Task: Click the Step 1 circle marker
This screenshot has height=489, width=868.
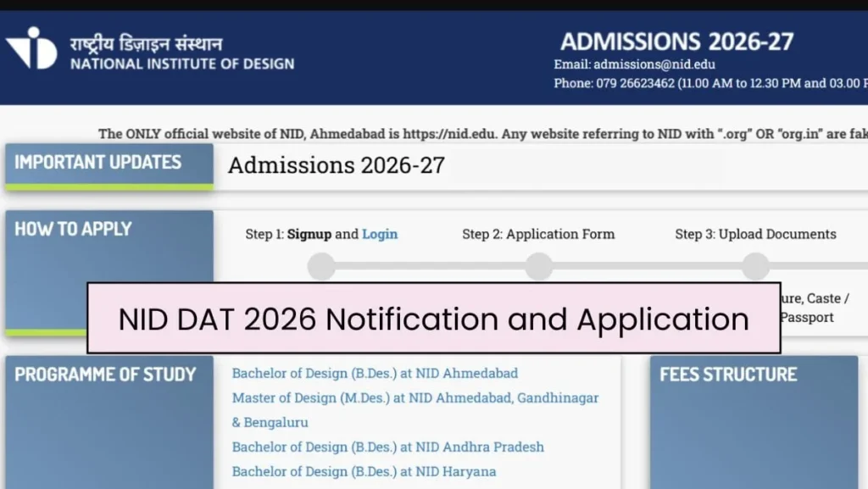Action: [x=321, y=266]
